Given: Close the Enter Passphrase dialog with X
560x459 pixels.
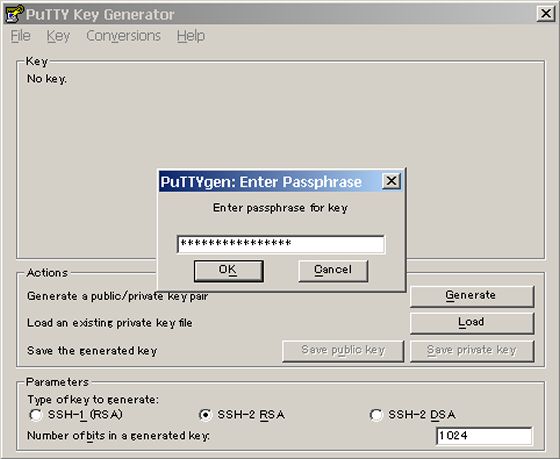Looking at the screenshot, I should [x=391, y=181].
